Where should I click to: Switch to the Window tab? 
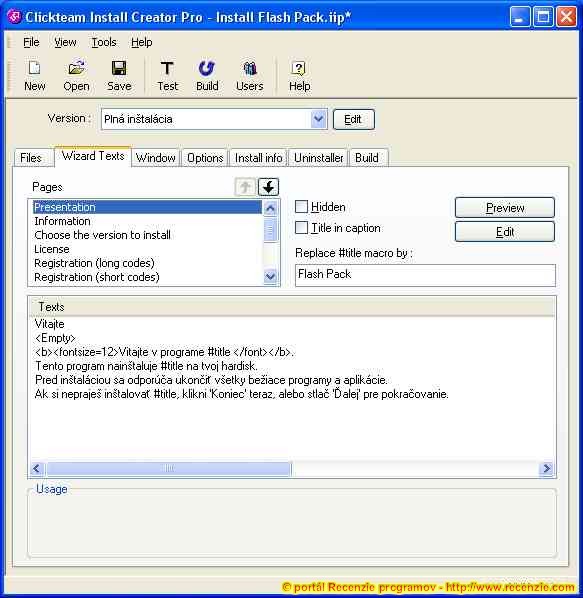[x=156, y=158]
